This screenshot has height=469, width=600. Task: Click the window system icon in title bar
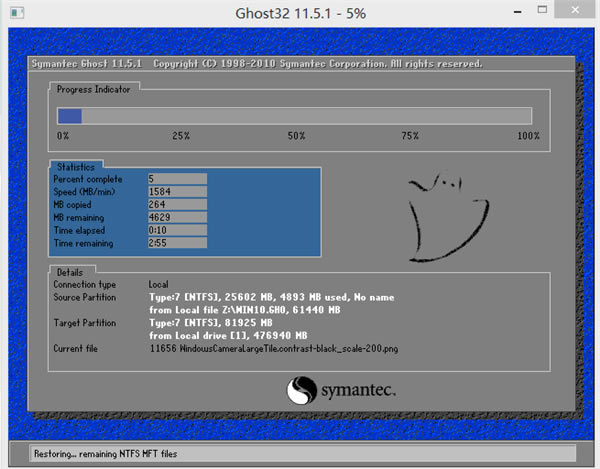tap(12, 12)
